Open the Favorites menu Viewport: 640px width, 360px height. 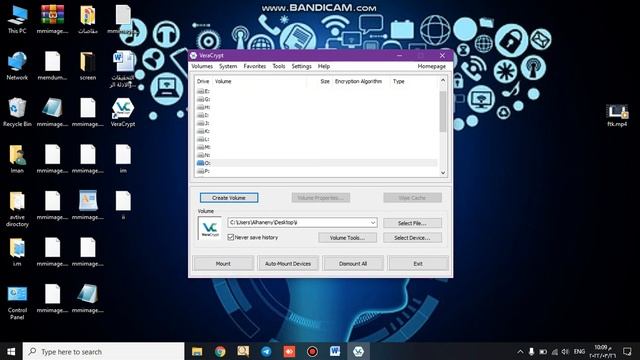coord(255,66)
